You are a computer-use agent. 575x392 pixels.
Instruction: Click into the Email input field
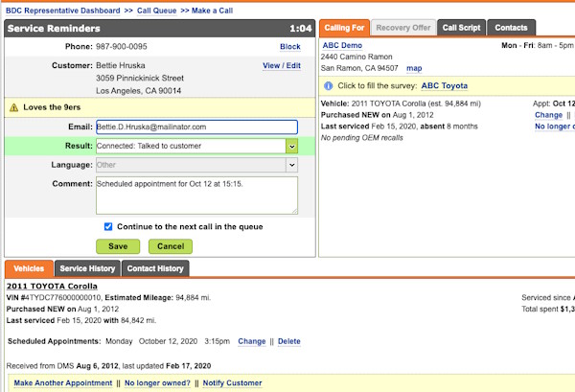click(195, 127)
